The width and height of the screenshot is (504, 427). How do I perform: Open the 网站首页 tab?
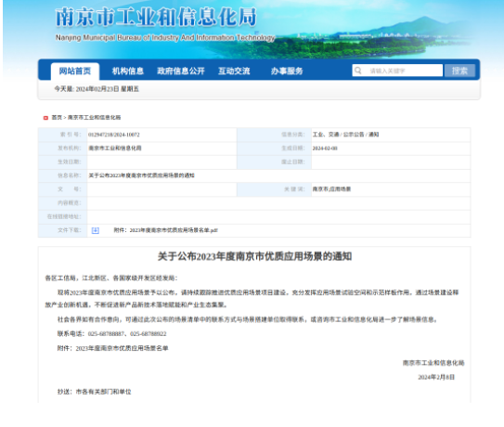pyautogui.click(x=75, y=71)
